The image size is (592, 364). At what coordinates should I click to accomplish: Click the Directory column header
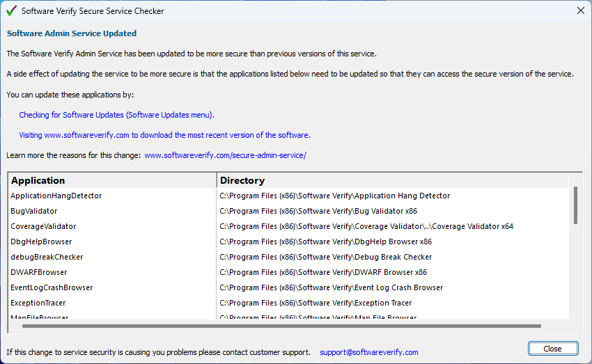(x=393, y=180)
